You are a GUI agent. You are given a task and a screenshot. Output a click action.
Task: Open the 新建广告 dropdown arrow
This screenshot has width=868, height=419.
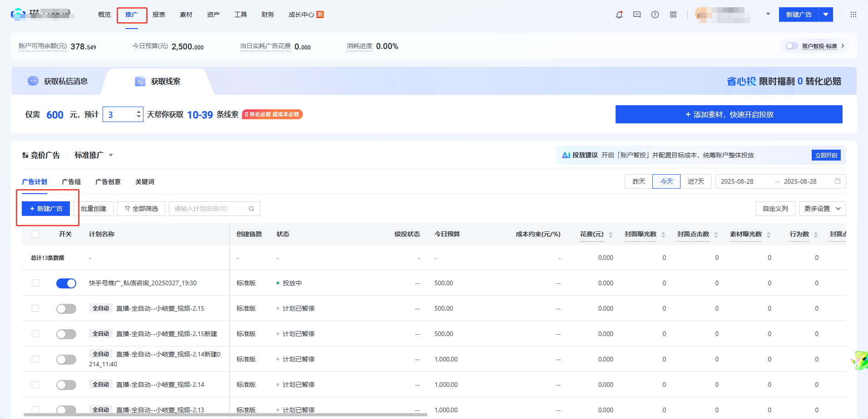[826, 14]
